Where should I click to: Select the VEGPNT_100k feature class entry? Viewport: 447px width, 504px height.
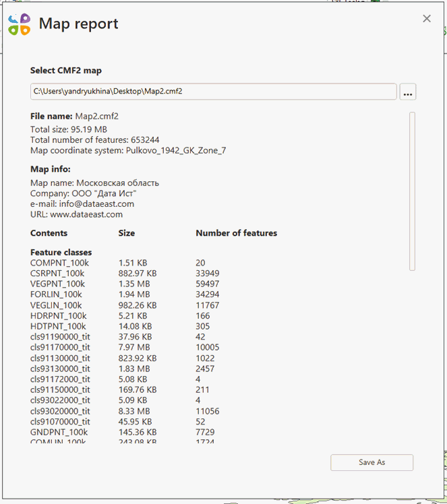click(x=59, y=284)
